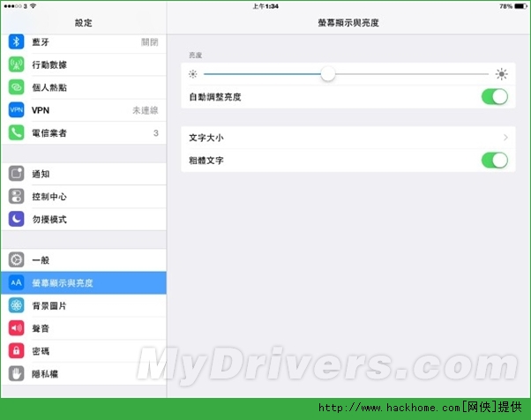
Task: Toggle off 自動調整亮度 auto-brightness switch
Action: click(495, 97)
